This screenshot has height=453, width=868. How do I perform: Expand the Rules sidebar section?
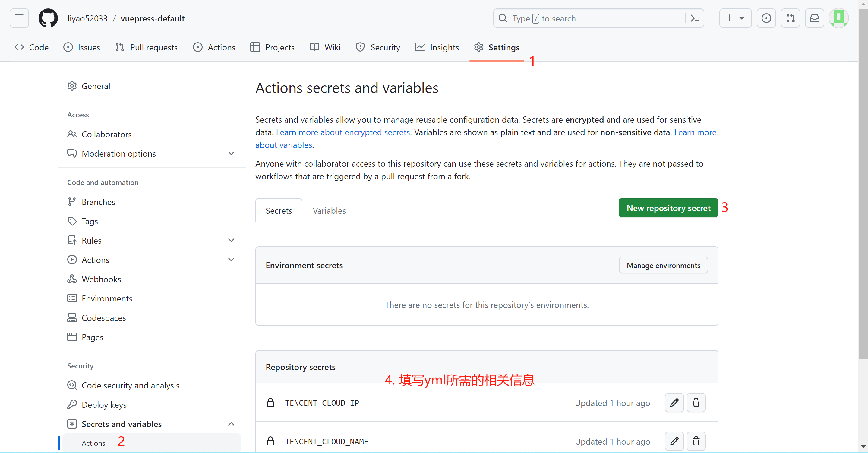click(x=231, y=240)
